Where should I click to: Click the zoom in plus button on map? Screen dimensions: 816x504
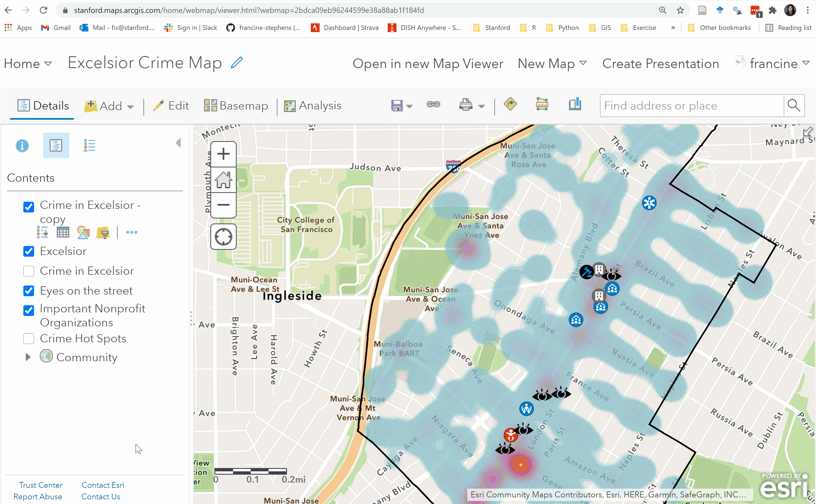[223, 154]
